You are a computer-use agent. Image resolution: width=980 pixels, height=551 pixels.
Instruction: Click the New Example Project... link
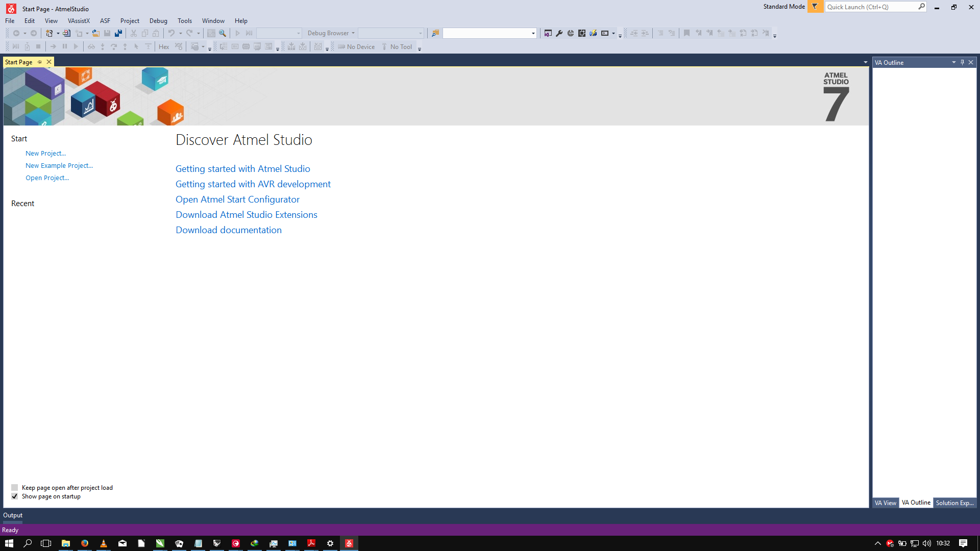click(59, 166)
